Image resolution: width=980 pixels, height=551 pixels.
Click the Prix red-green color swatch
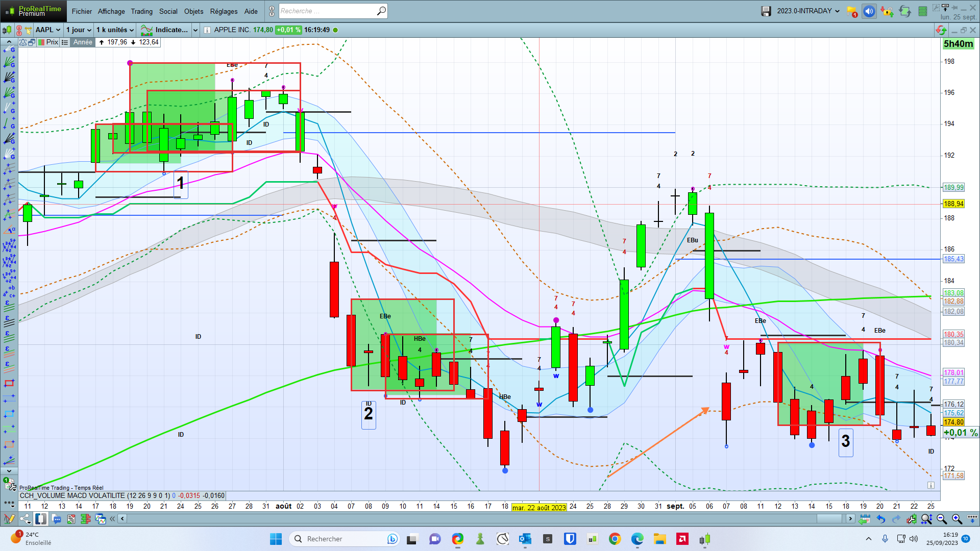click(x=41, y=42)
